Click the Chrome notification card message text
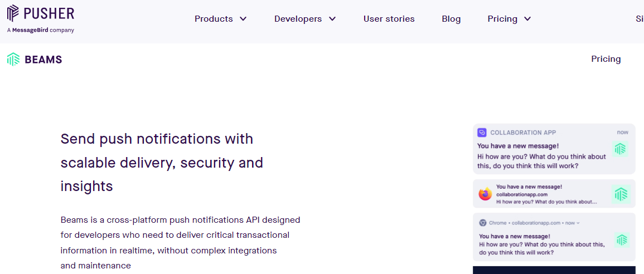 pos(542,244)
